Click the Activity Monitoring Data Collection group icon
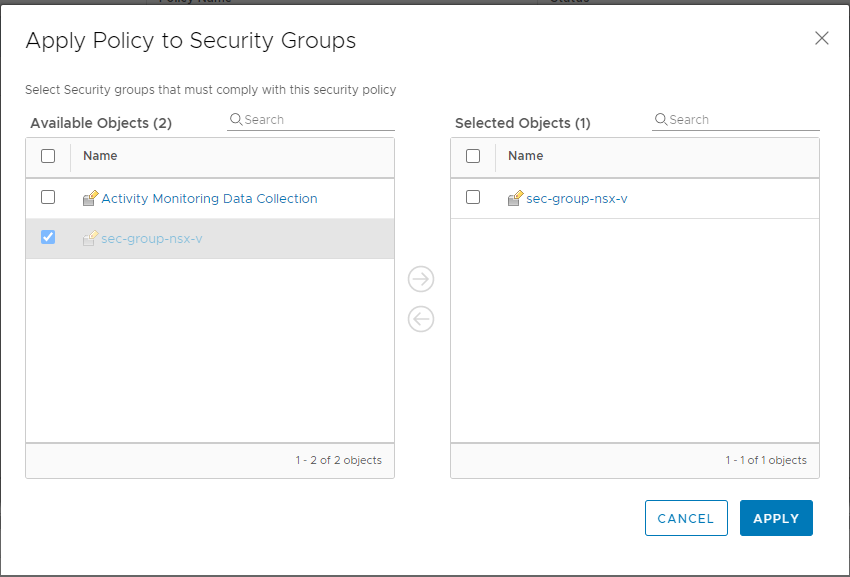Image resolution: width=850 pixels, height=577 pixels. pos(91,198)
